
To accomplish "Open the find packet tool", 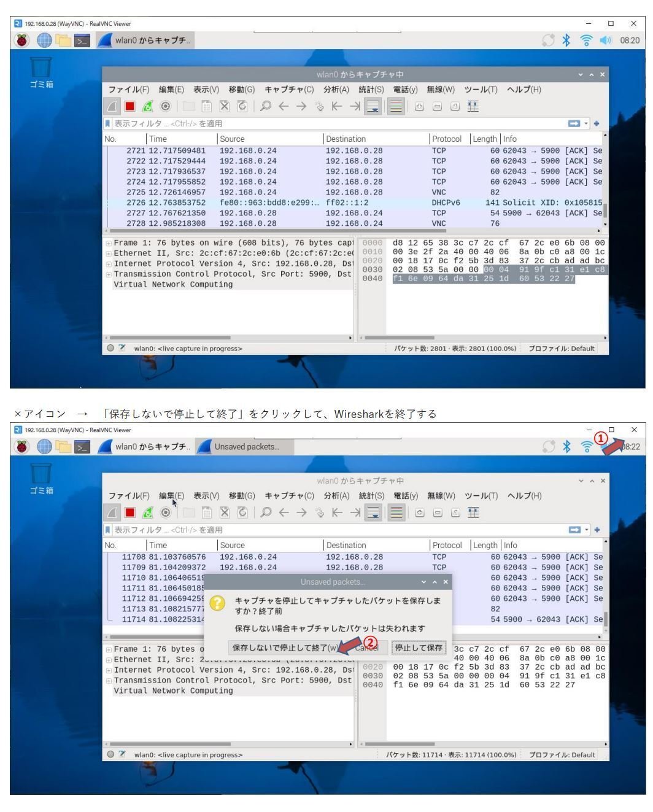I will 264,106.
